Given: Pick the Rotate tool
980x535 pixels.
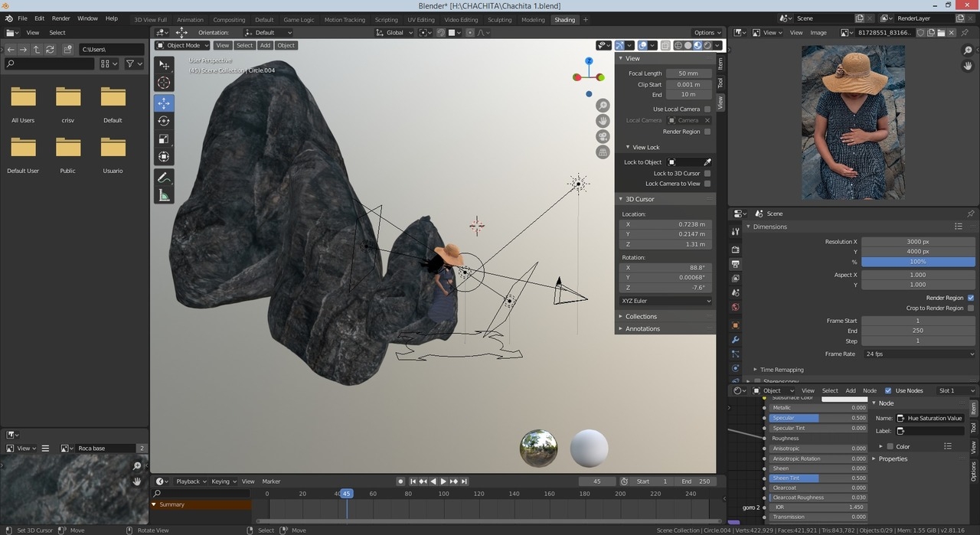Looking at the screenshot, I should 164,121.
